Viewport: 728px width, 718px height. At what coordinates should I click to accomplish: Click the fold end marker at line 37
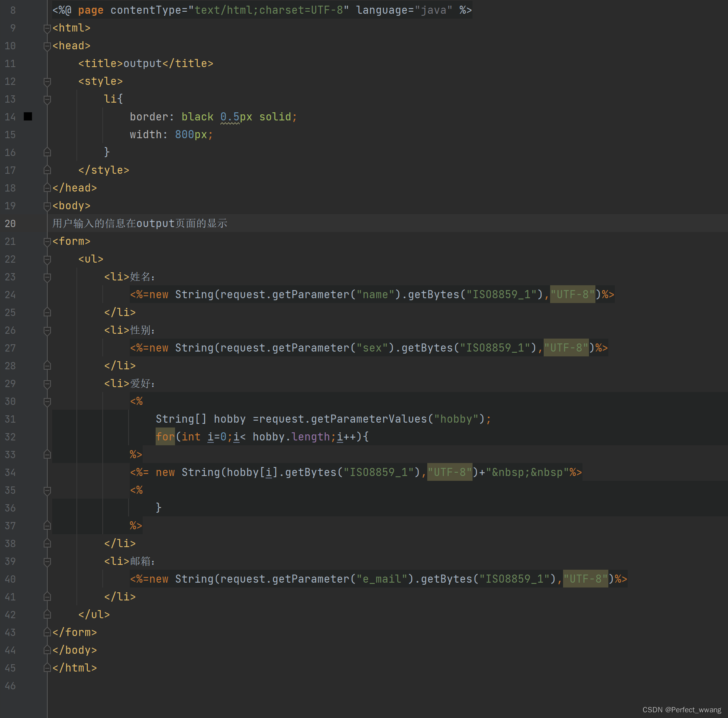tap(47, 526)
